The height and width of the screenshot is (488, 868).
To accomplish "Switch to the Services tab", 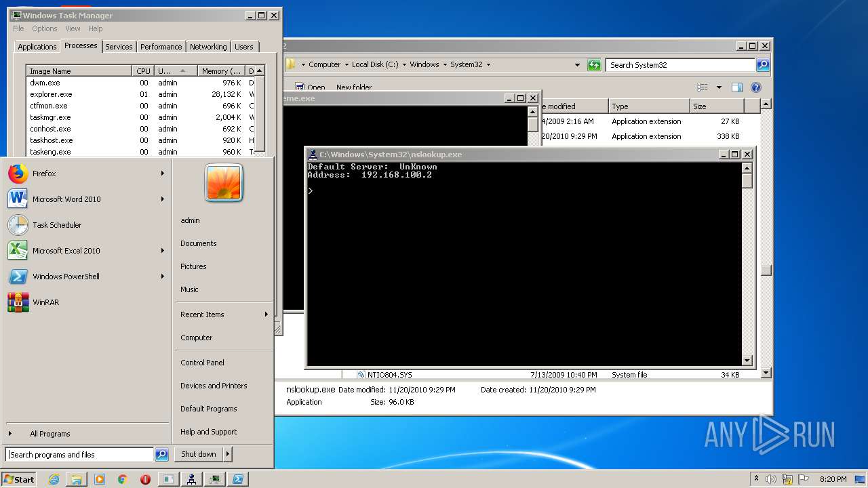I will pyautogui.click(x=119, y=47).
